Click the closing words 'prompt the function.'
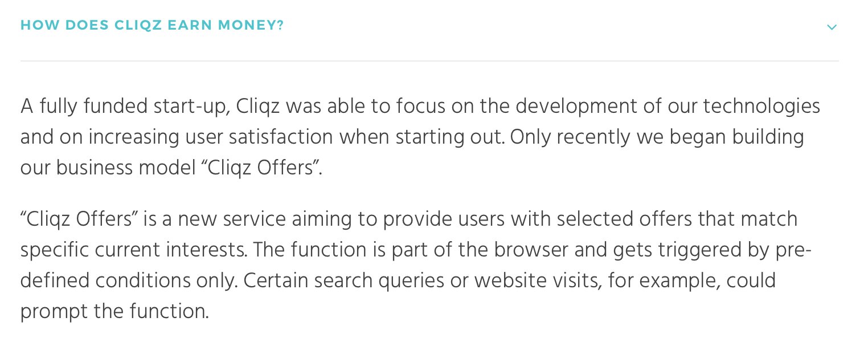Screen dimensions: 868x342 tap(115, 312)
